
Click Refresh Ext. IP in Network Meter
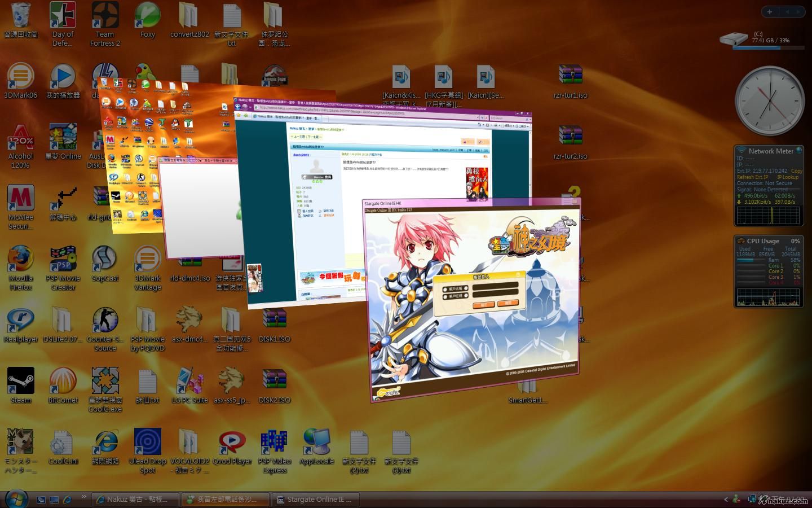tap(752, 177)
